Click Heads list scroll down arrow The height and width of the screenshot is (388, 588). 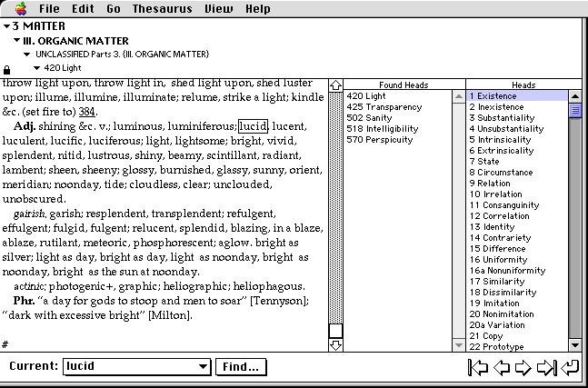tap(575, 345)
